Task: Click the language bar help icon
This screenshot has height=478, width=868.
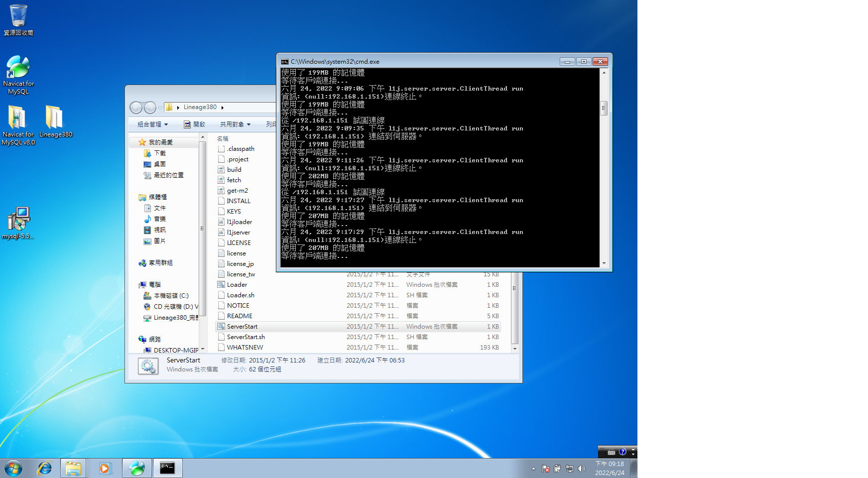Action: [622, 452]
